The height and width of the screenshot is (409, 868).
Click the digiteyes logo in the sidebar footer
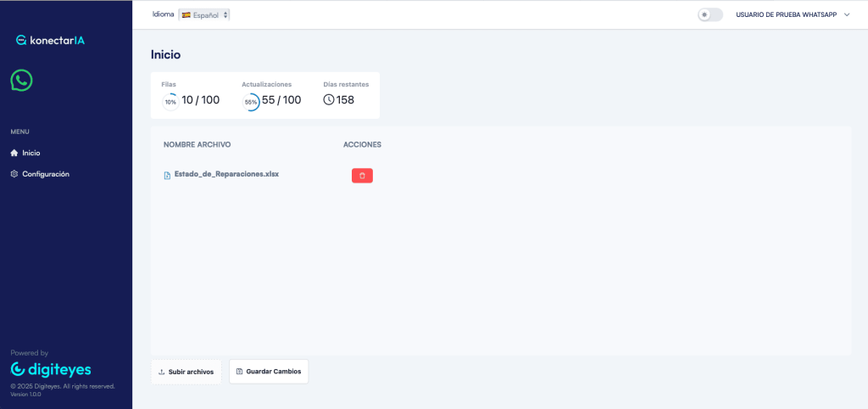pyautogui.click(x=51, y=369)
